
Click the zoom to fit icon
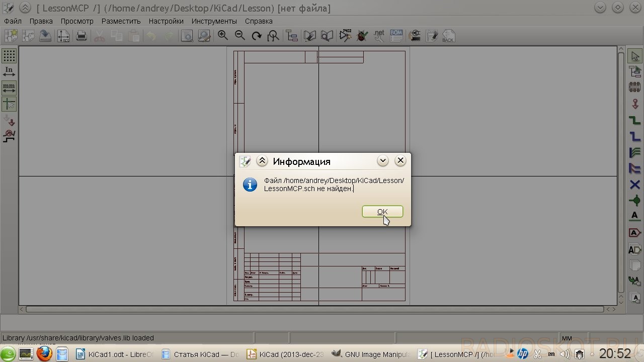pyautogui.click(x=274, y=36)
